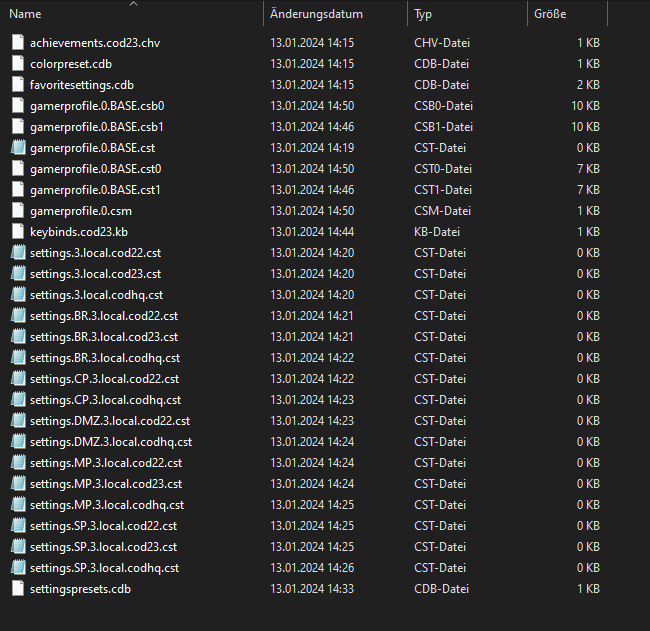
Task: Select the file name achievements.cod23.chv
Action: [x=95, y=43]
